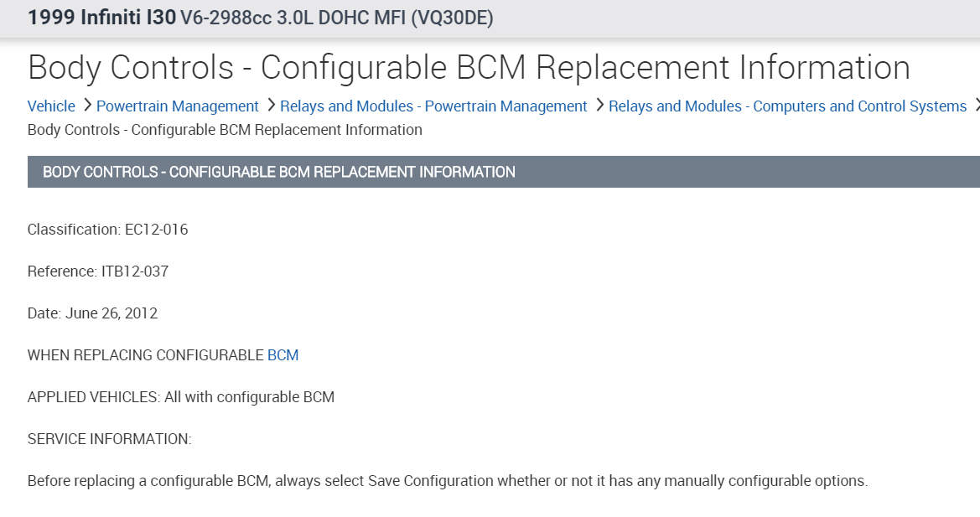Open Relays and Modules - Powertrain Management link
980x517 pixels.
click(x=433, y=106)
